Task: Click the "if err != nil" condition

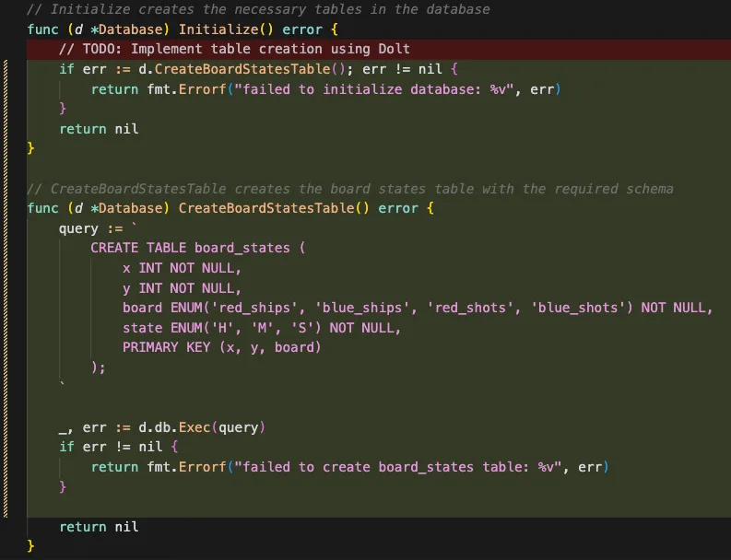Action: (118, 447)
